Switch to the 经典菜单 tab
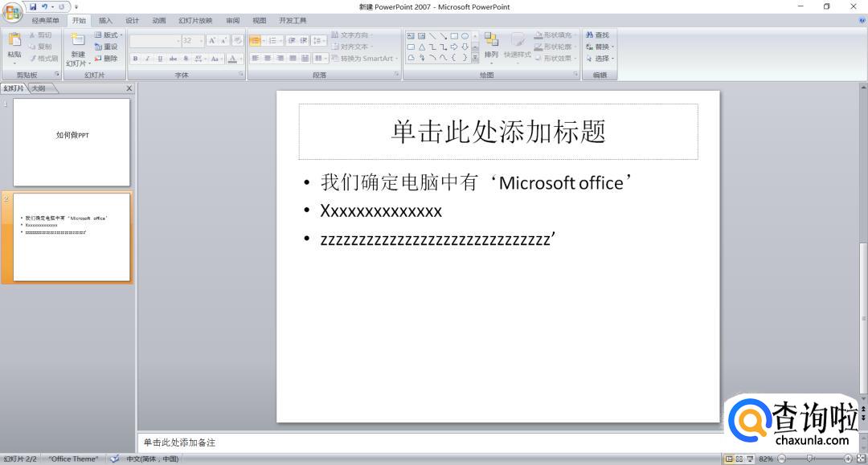 coord(45,20)
